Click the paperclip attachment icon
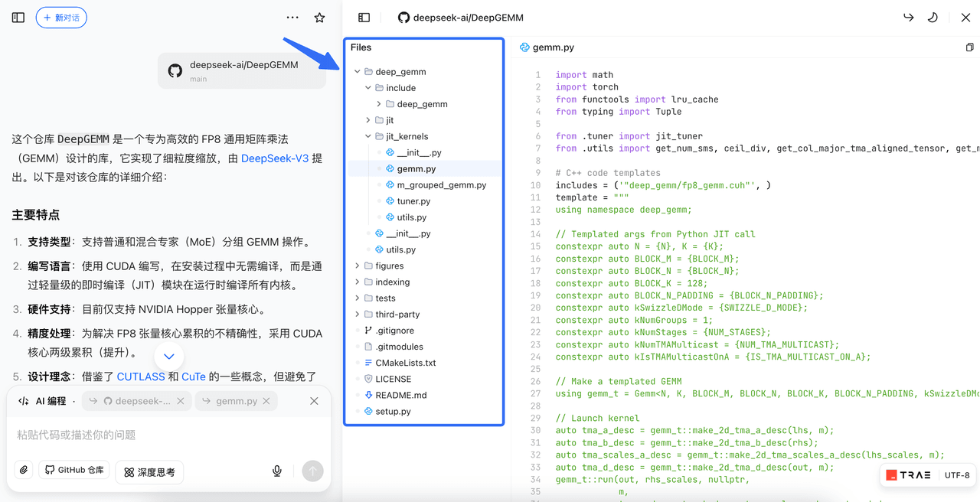 click(24, 470)
